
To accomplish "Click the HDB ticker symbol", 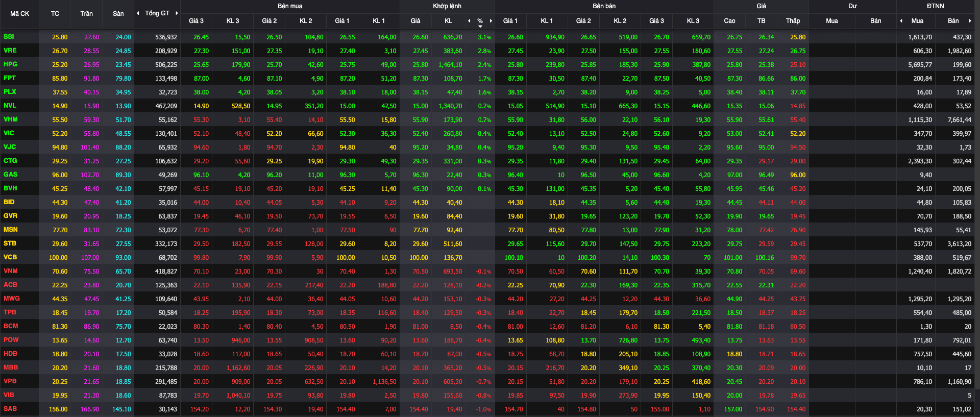I will pos(10,354).
